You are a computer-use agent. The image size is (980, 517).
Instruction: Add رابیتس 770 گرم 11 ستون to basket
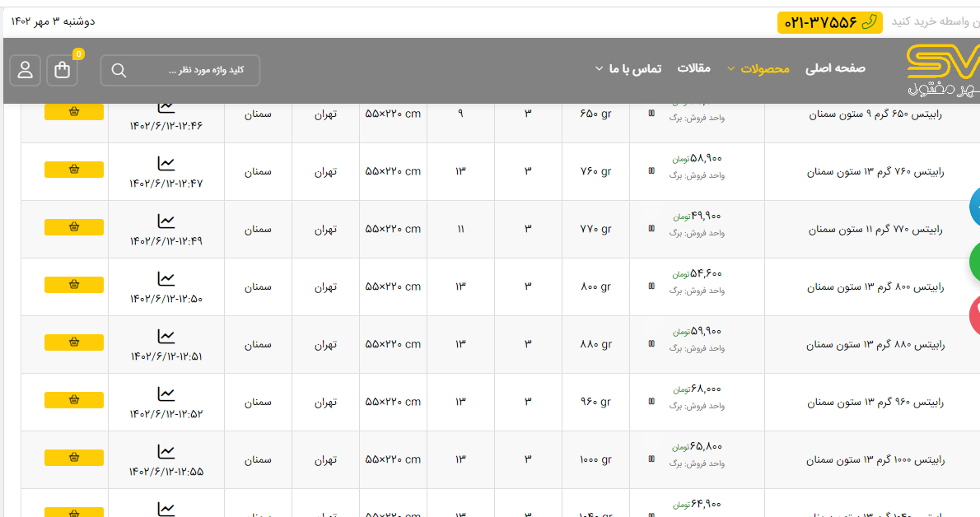click(74, 227)
